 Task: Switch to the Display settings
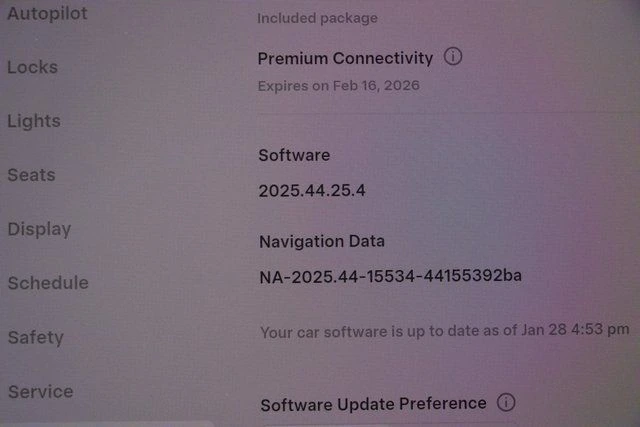(x=39, y=229)
